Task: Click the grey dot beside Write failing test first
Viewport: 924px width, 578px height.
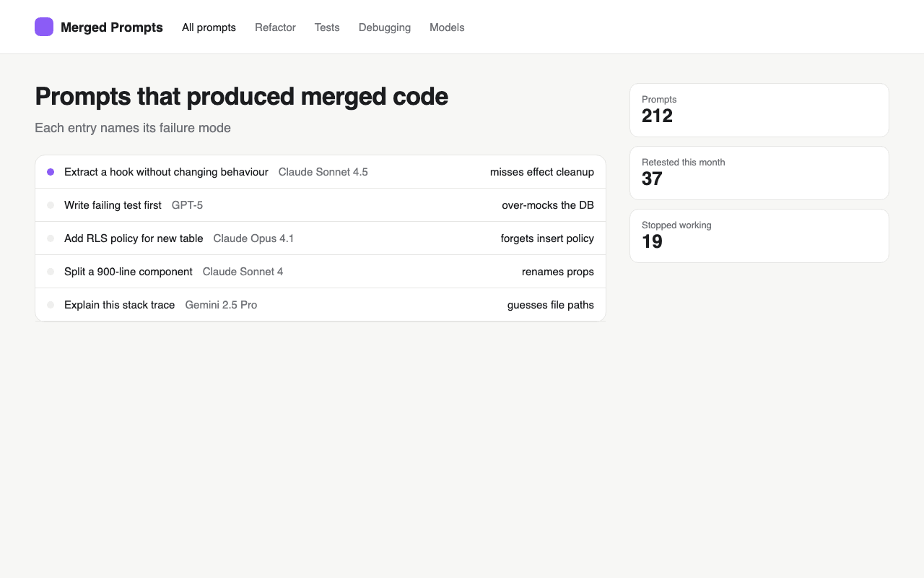Action: click(x=51, y=205)
